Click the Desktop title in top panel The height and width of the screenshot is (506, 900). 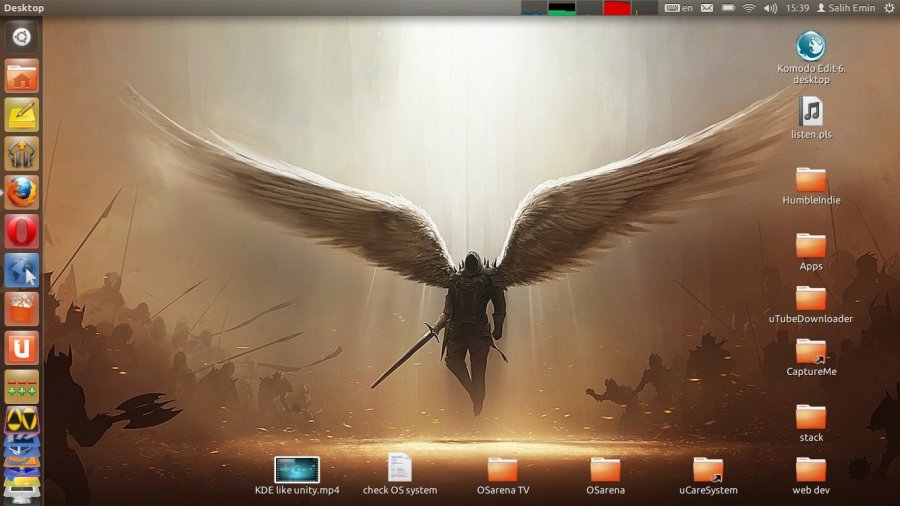(x=24, y=8)
